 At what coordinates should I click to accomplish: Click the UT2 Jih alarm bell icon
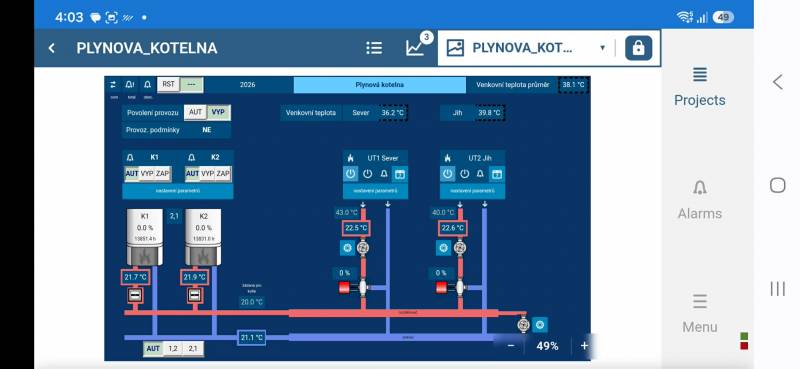[x=480, y=174]
